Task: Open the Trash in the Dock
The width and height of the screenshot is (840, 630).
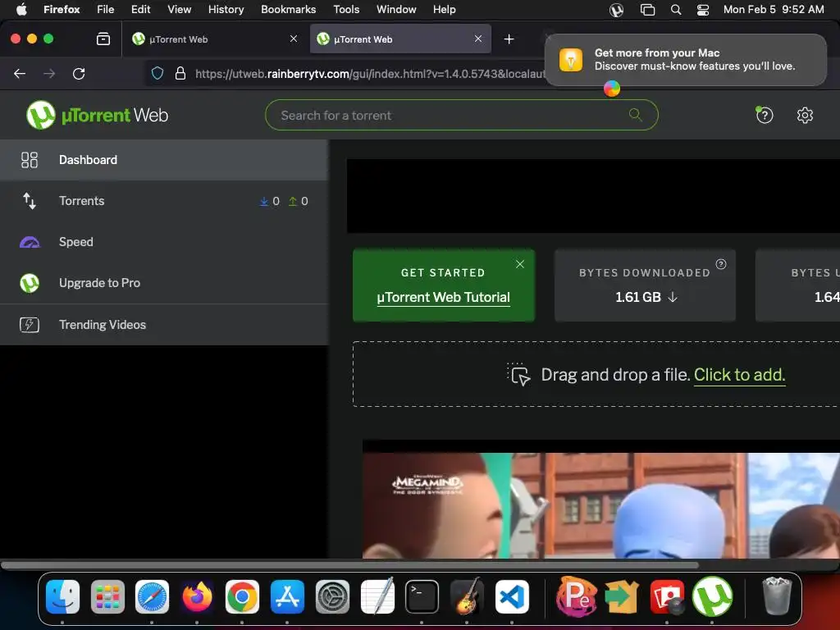Action: [777, 596]
